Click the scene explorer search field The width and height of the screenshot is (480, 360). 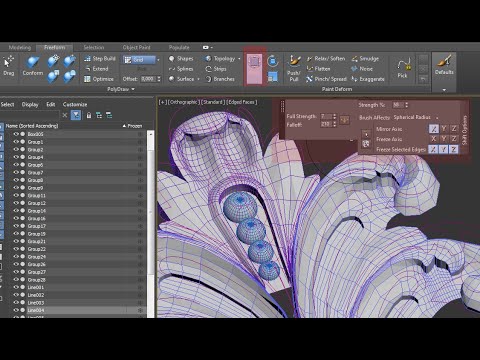point(30,115)
